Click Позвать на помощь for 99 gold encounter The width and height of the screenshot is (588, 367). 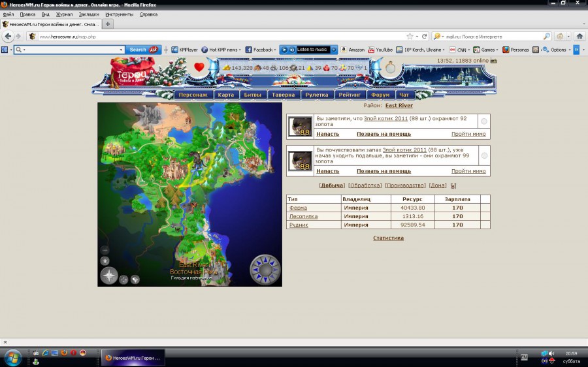[x=384, y=171]
